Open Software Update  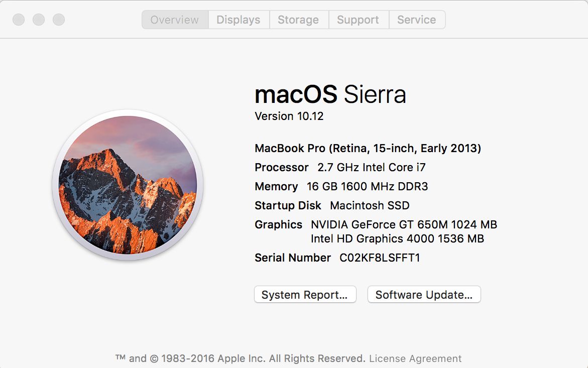point(424,295)
